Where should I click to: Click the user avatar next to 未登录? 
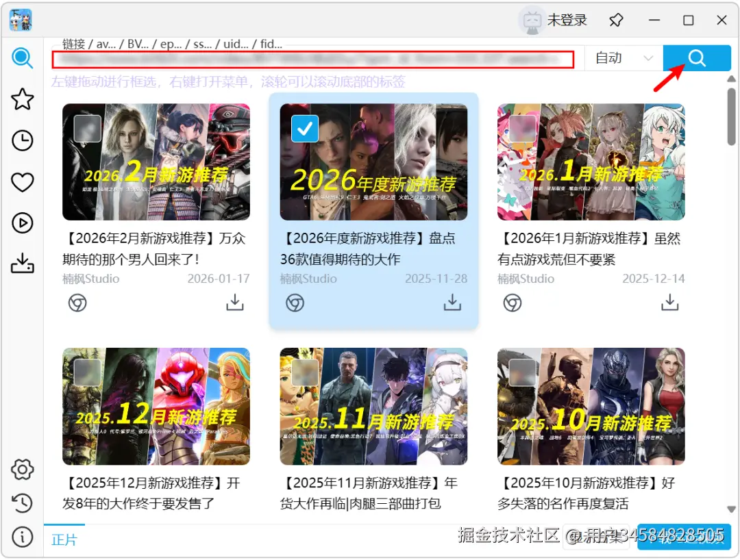point(532,22)
